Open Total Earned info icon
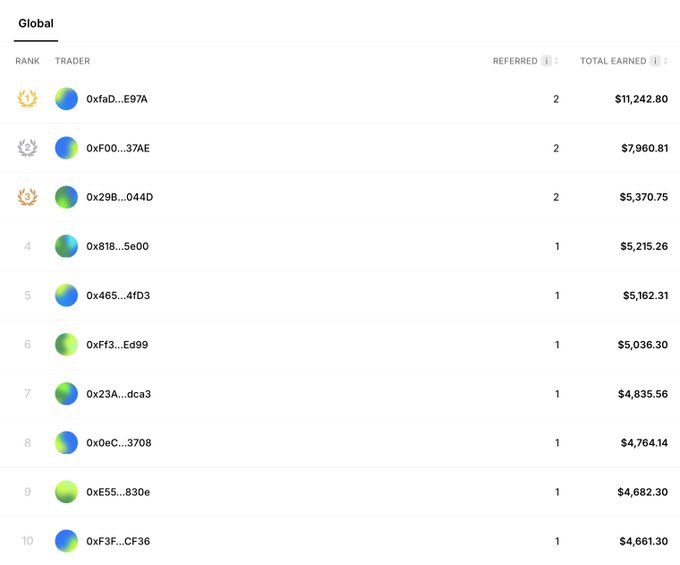The width and height of the screenshot is (680, 565). (655, 61)
